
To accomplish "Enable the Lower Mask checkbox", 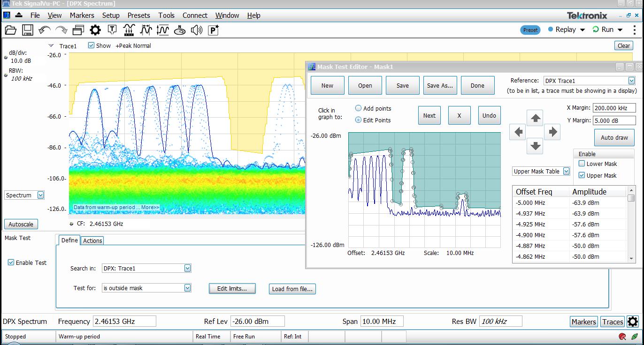I will point(582,164).
